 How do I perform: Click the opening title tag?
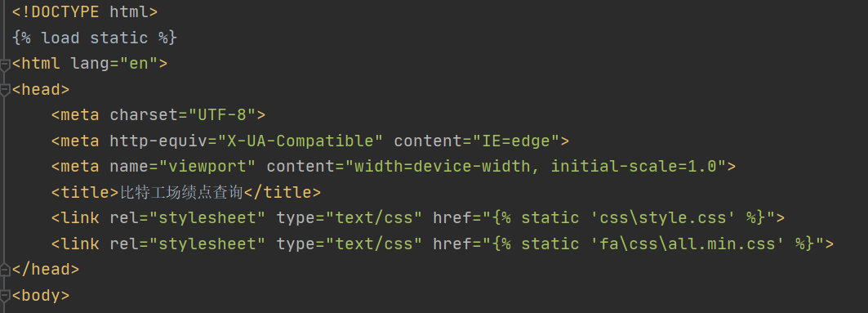86,192
